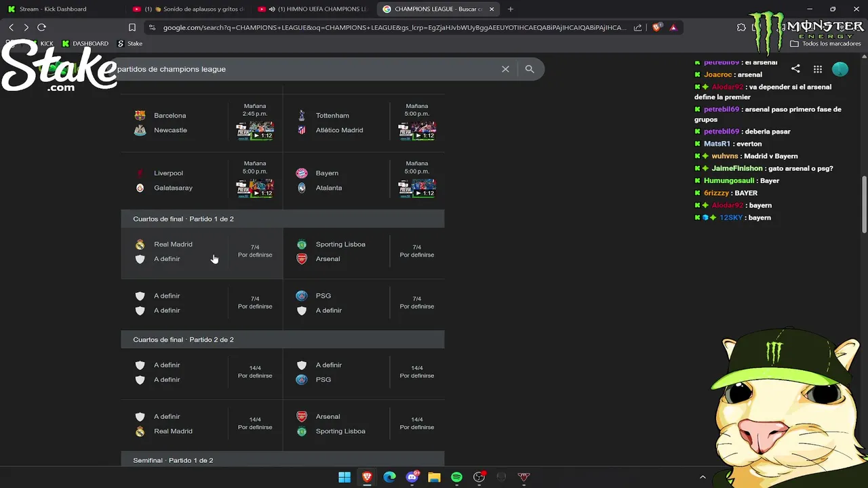Launch Microsoft Edge from the taskbar
The height and width of the screenshot is (488, 868).
tap(389, 477)
